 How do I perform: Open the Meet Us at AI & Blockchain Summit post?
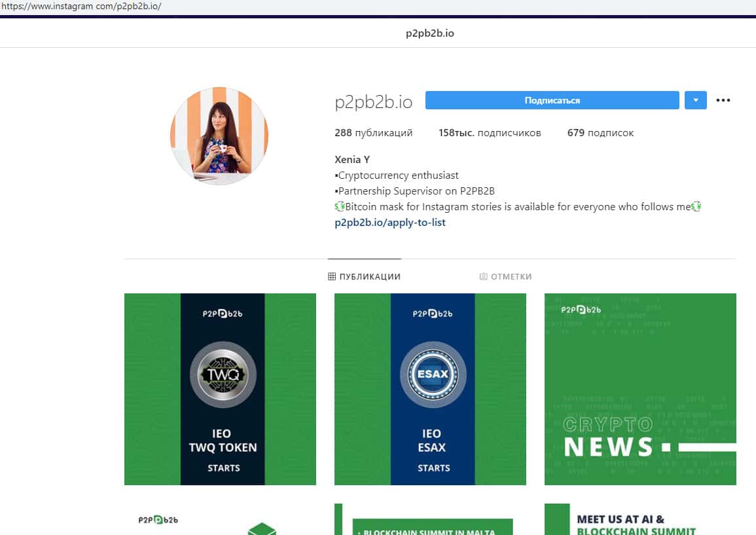[640, 519]
